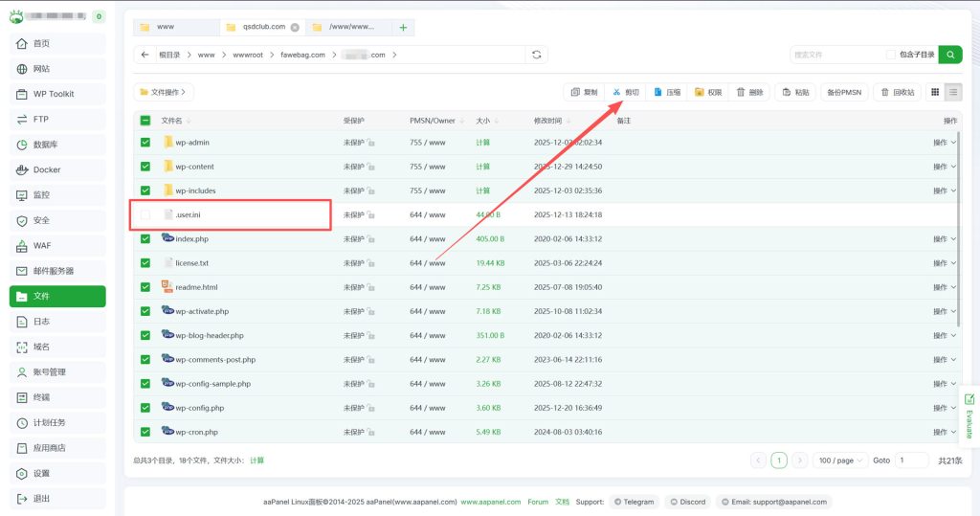Switch to grid view layout icon
This screenshot has height=516, width=980.
coord(935,92)
